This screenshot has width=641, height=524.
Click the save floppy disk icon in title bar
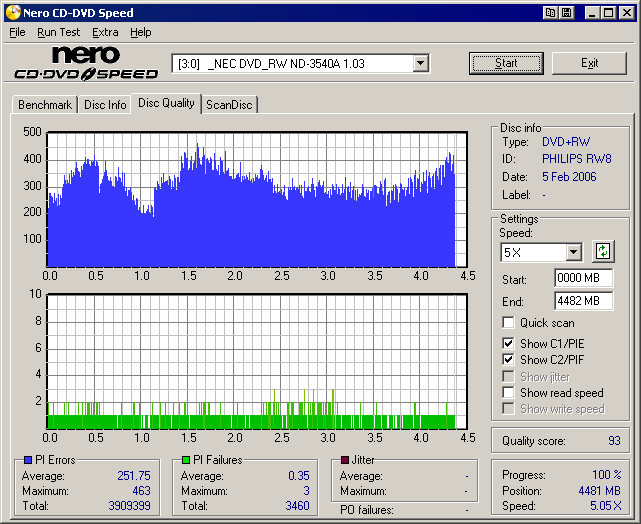(x=566, y=13)
